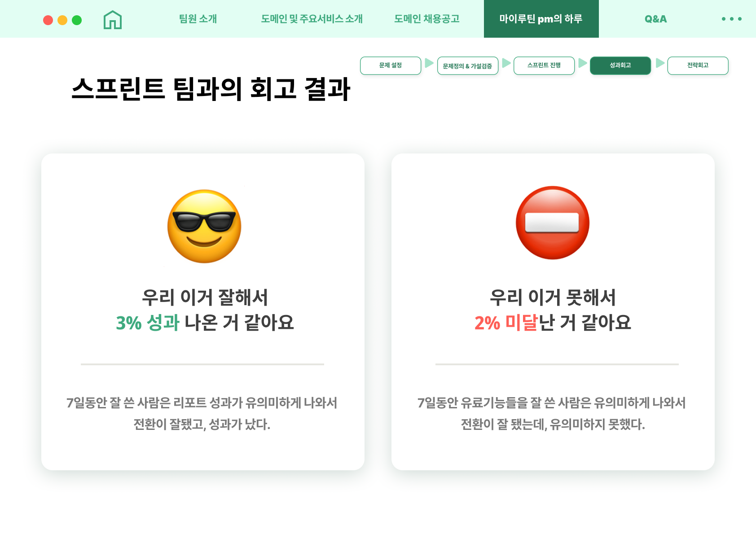Go to the Q&A tab
The height and width of the screenshot is (534, 756).
coord(656,19)
